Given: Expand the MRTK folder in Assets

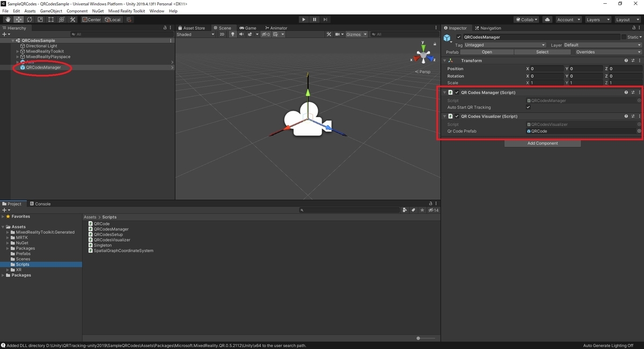Looking at the screenshot, I should [x=8, y=237].
